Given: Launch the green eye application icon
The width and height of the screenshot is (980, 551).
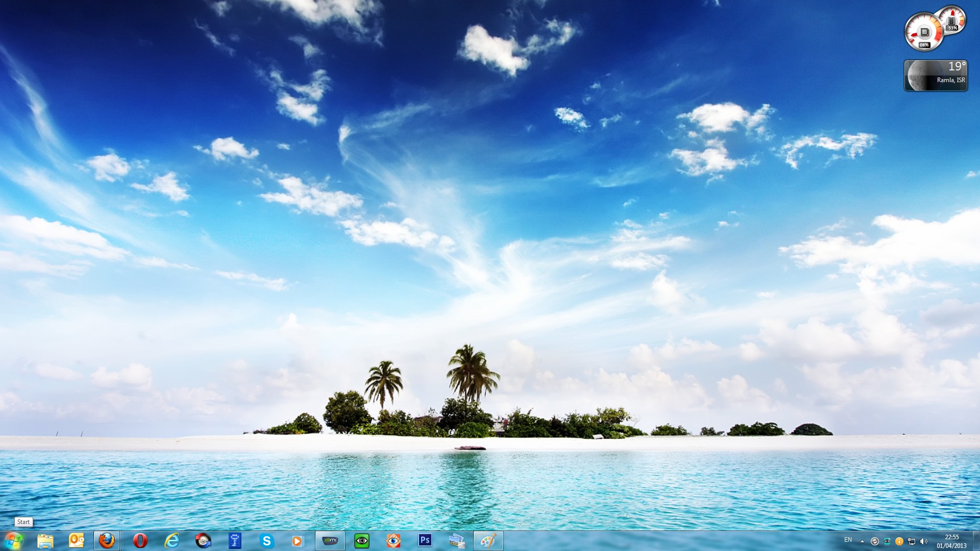Looking at the screenshot, I should click(x=362, y=540).
